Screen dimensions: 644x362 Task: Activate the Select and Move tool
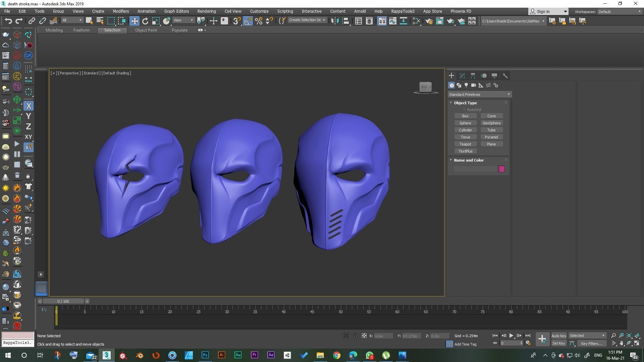pos(134,21)
